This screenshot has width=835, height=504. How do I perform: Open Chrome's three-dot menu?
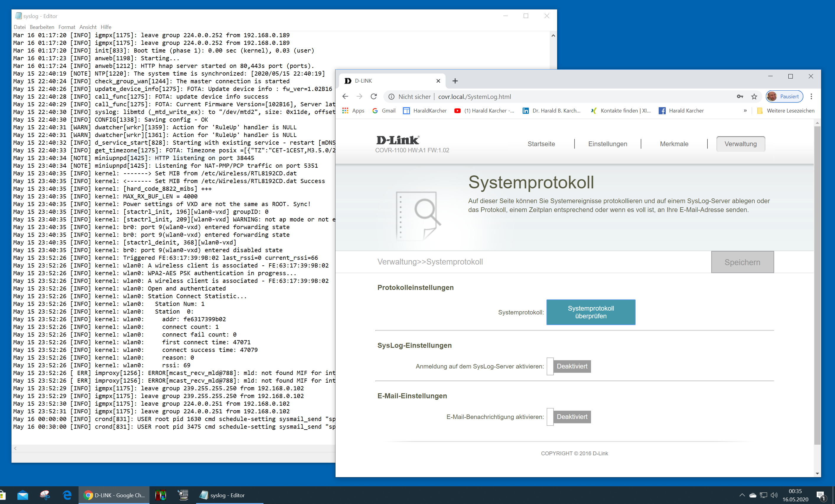click(811, 97)
